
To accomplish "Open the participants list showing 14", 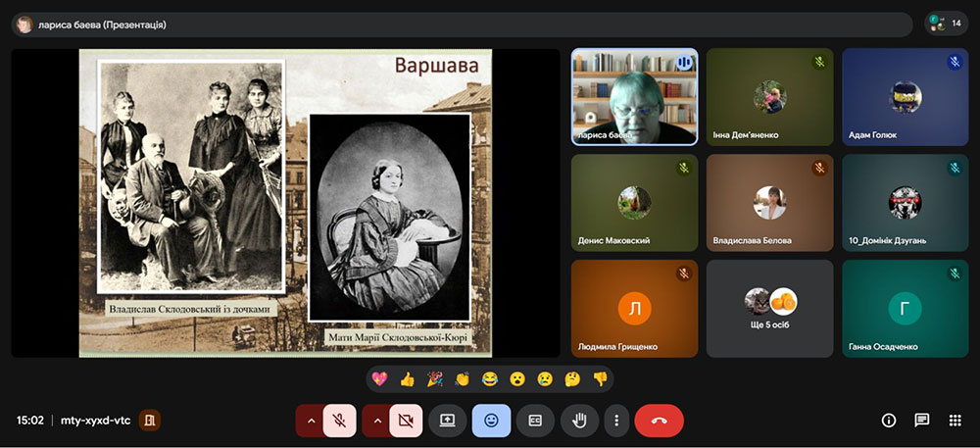I will [x=947, y=24].
